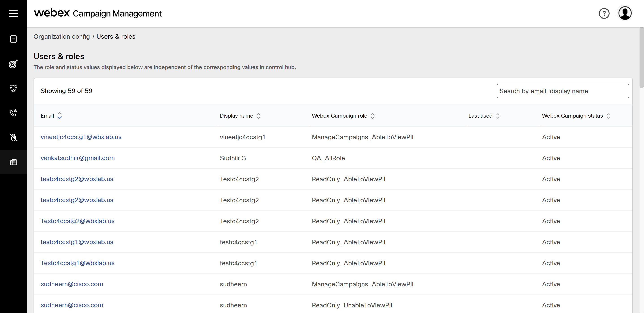Viewport: 644px width, 313px height.
Task: Open the bear-shaped icon in the sidebar
Action: (x=13, y=88)
